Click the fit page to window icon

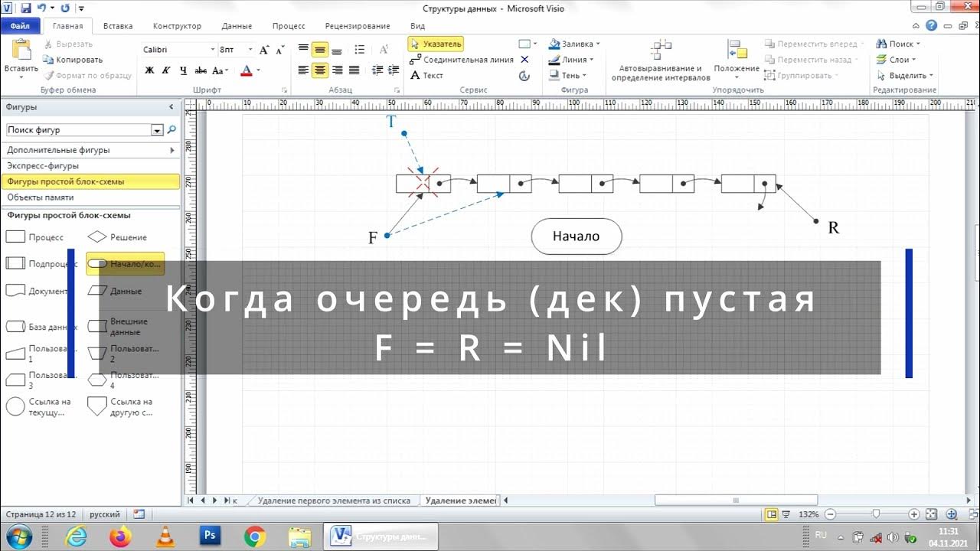click(933, 514)
